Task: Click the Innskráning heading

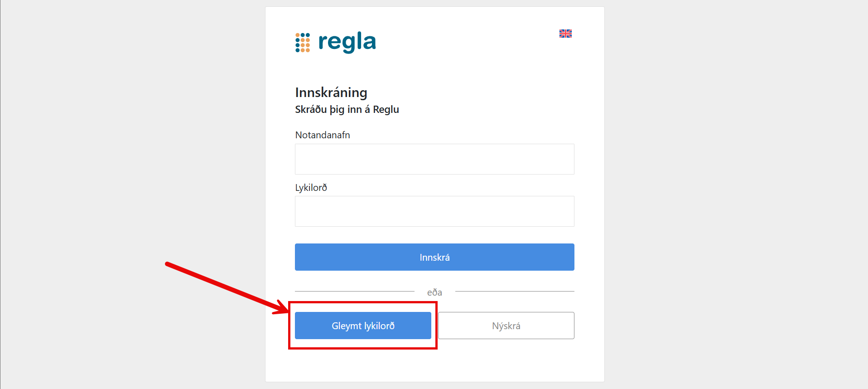Action: click(x=331, y=92)
